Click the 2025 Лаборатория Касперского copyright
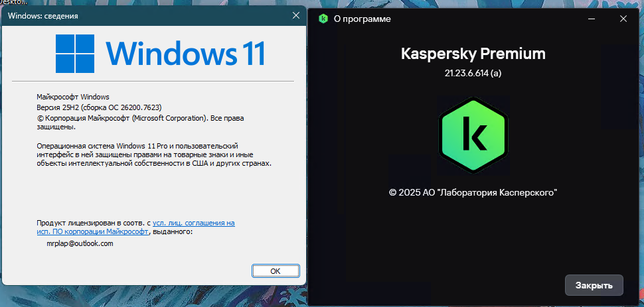 coord(473,192)
